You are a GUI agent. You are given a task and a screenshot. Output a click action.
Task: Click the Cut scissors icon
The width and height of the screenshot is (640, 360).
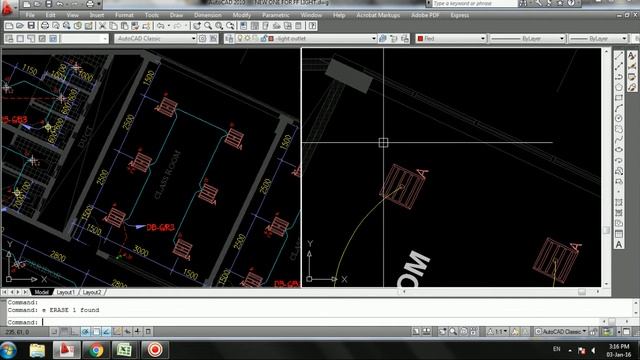(102, 26)
